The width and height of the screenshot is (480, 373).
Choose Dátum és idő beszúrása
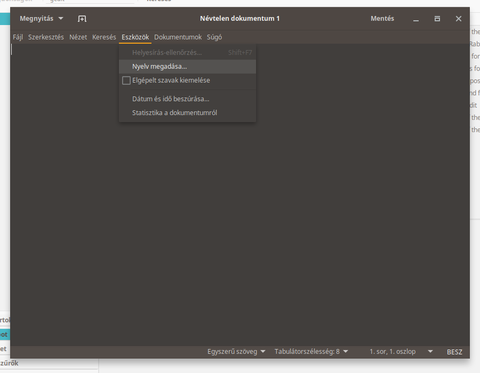click(x=187, y=99)
